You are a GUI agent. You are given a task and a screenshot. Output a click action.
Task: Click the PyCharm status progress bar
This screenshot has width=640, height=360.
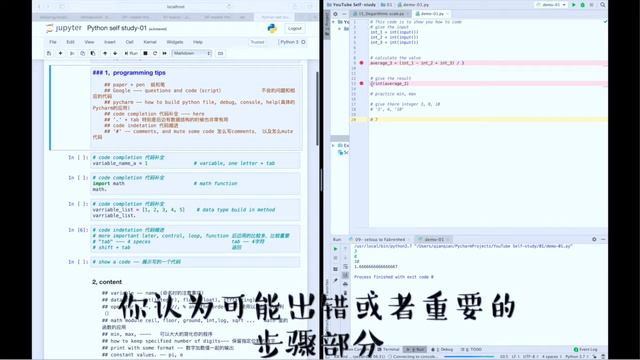pos(469,357)
